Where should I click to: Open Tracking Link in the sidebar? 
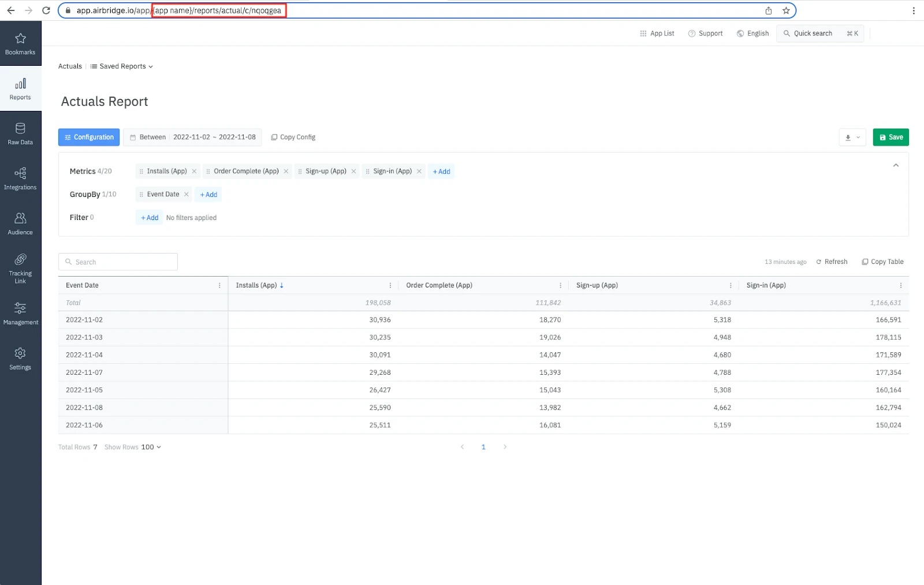pyautogui.click(x=20, y=268)
